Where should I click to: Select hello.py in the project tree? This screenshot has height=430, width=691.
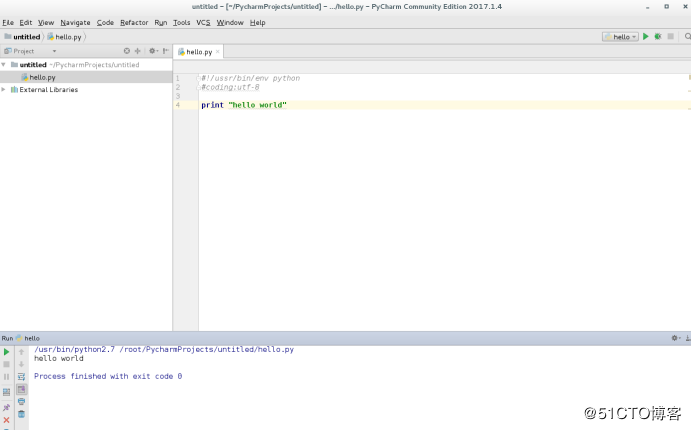[x=42, y=77]
